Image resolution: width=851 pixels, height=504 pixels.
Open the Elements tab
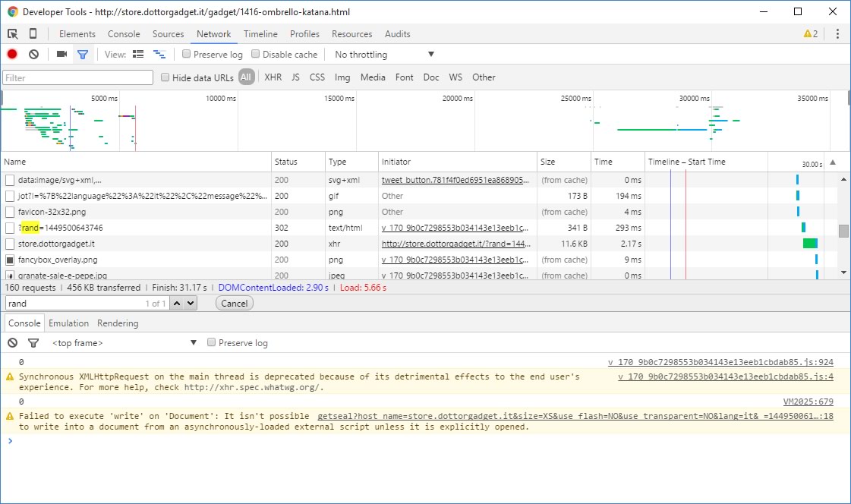[x=77, y=33]
